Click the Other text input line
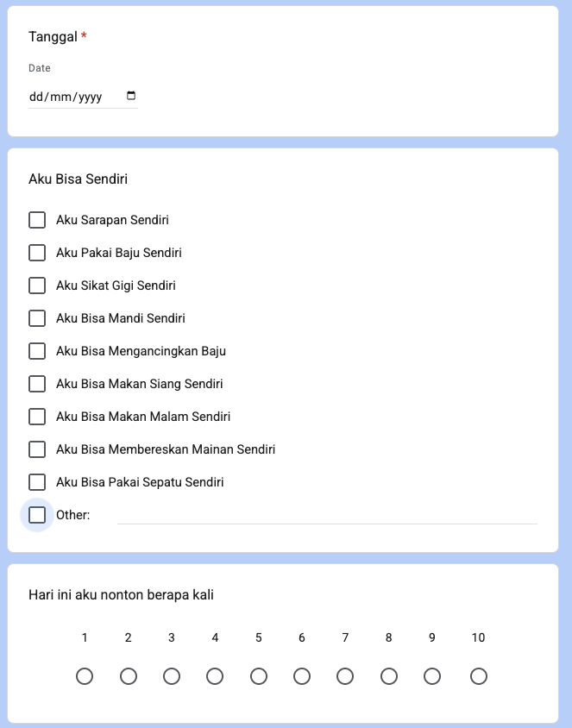This screenshot has height=728, width=572. pyautogui.click(x=326, y=515)
